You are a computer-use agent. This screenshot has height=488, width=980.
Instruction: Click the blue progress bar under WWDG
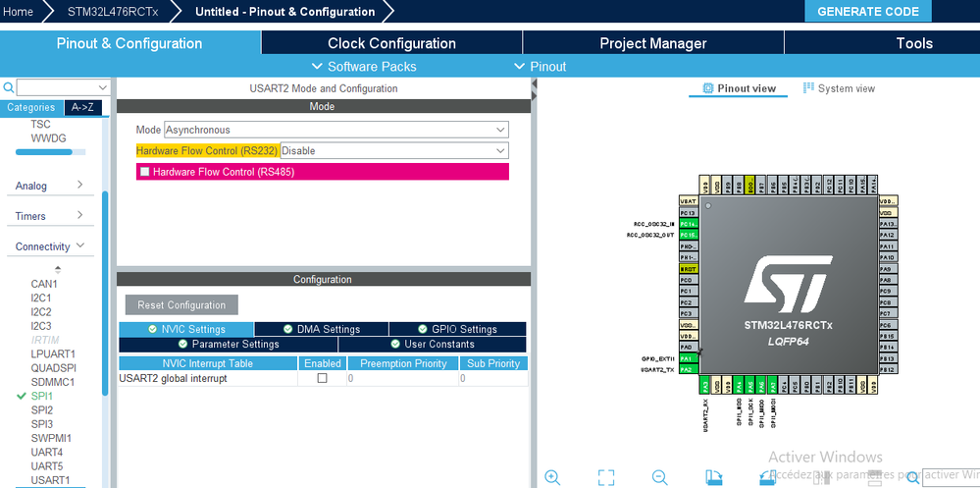(44, 152)
